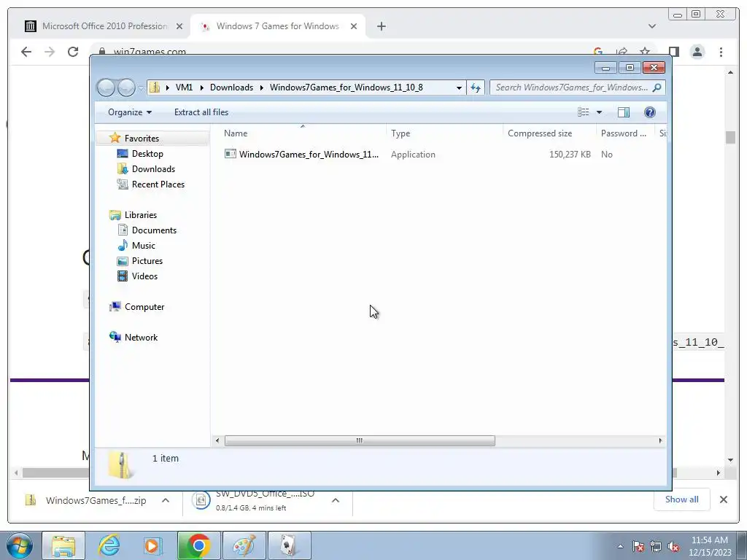Screen dimensions: 747x560
Task: Open the Windows Start menu
Action: pos(20,545)
